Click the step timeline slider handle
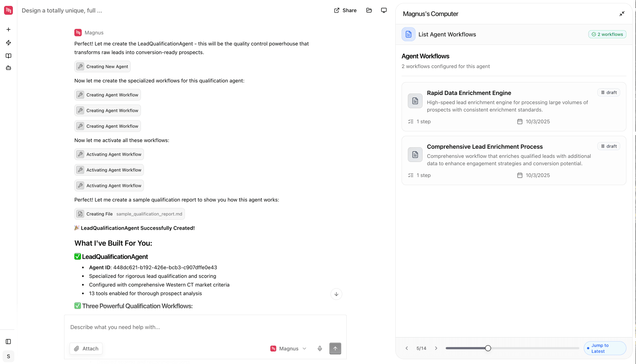The height and width of the screenshot is (364, 636). point(488,348)
